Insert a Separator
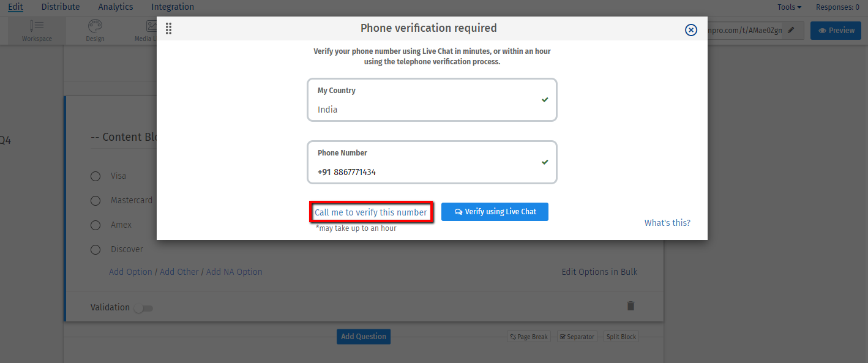 [x=576, y=336]
